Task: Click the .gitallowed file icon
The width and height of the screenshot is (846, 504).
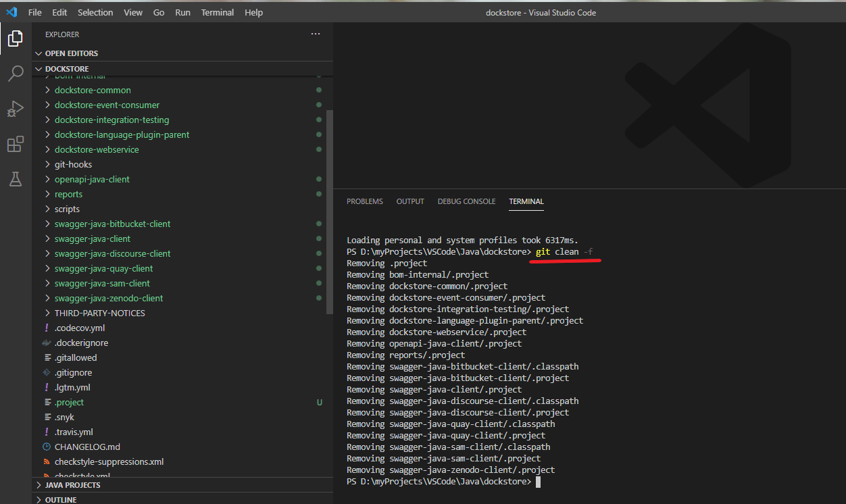Action: point(47,357)
